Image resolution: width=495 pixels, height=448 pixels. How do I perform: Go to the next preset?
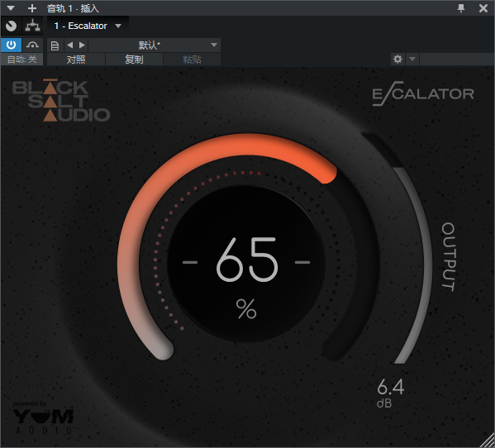[x=82, y=45]
